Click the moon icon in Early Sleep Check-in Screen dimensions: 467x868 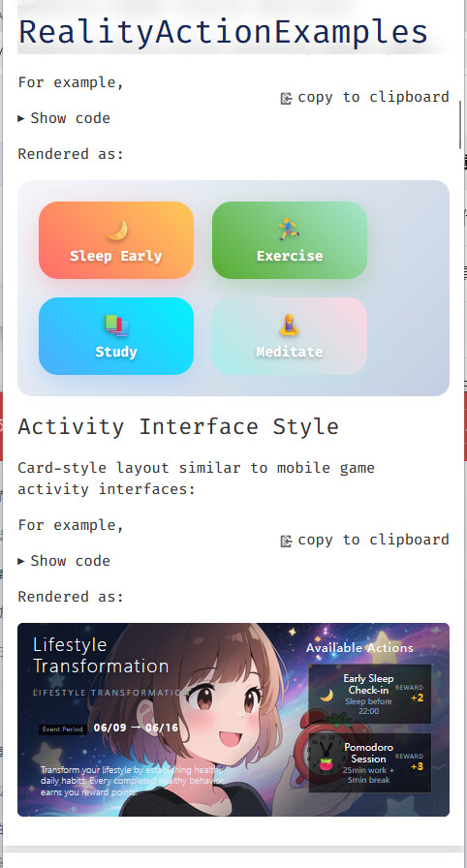[327, 696]
